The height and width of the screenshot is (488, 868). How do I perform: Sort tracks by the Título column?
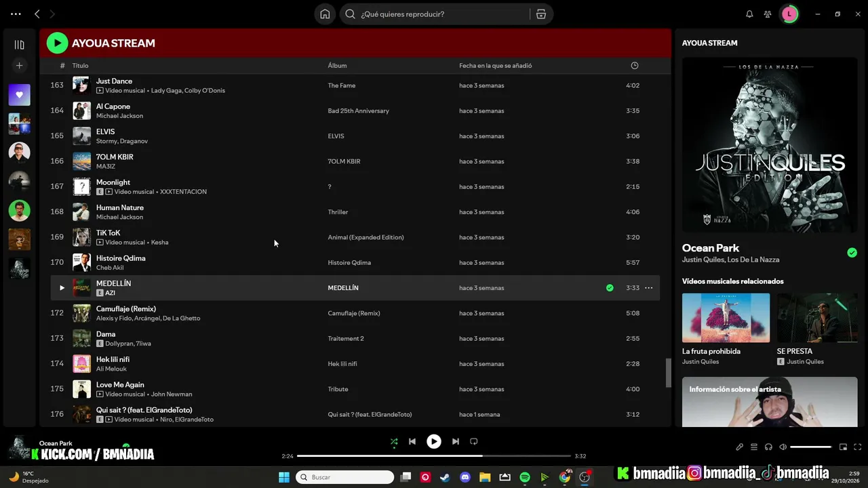[81, 66]
